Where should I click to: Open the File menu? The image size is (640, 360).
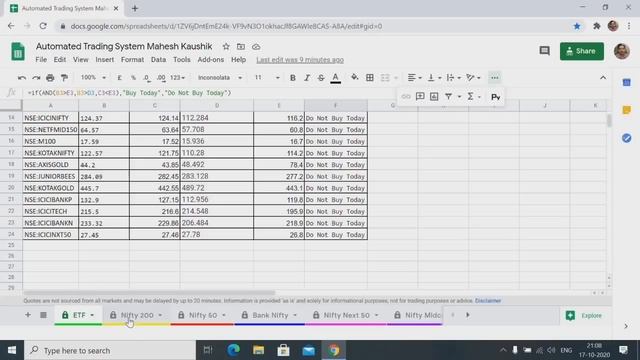[x=41, y=60]
